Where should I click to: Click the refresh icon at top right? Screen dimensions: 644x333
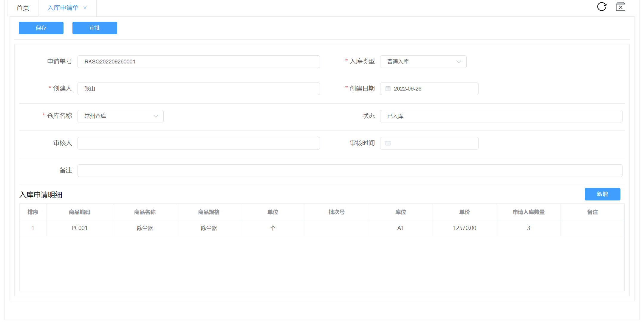602,7
